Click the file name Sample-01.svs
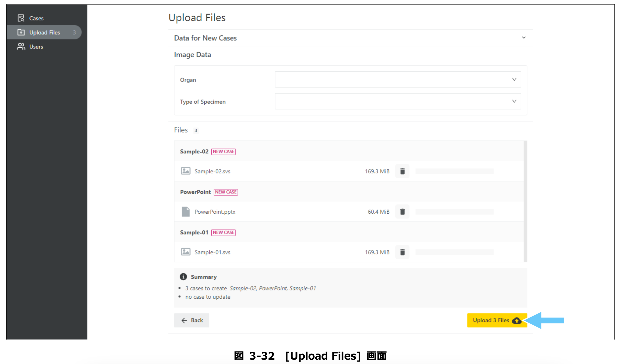The image size is (620, 364). click(212, 252)
